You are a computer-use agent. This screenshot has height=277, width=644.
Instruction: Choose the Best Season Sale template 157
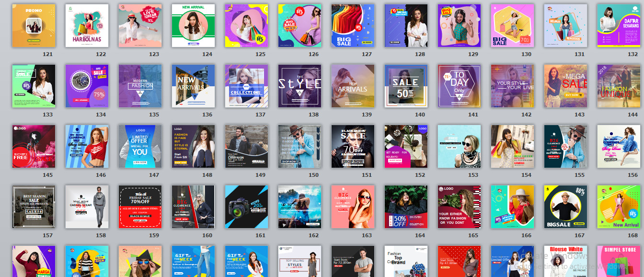[x=34, y=207]
